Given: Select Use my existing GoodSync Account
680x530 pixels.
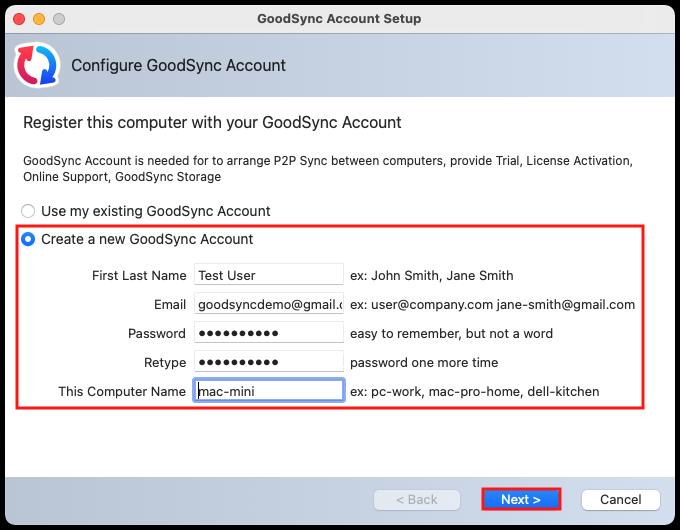Looking at the screenshot, I should tap(29, 211).
